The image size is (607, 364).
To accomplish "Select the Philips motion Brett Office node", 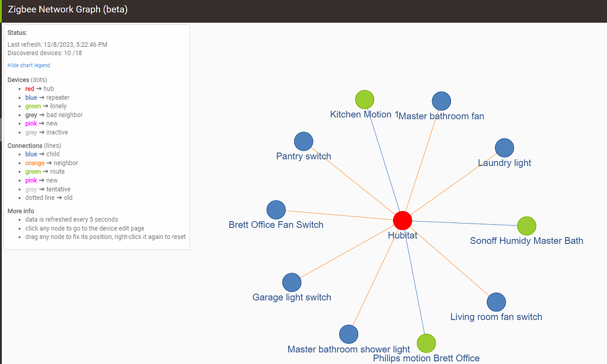I will pyautogui.click(x=426, y=343).
